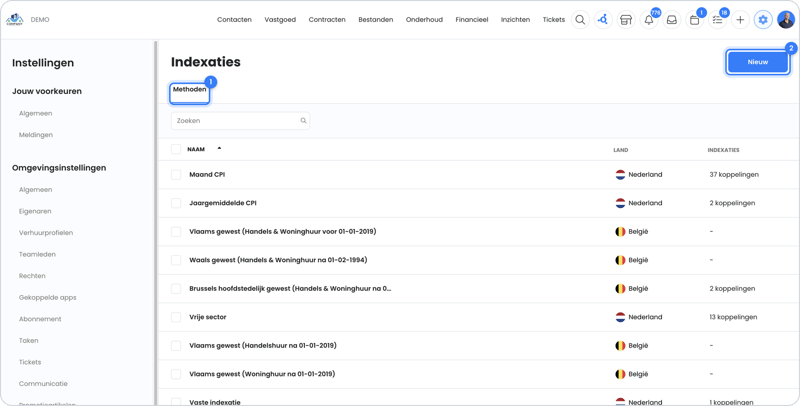
Task: Open Abonnement settings
Action: point(40,319)
